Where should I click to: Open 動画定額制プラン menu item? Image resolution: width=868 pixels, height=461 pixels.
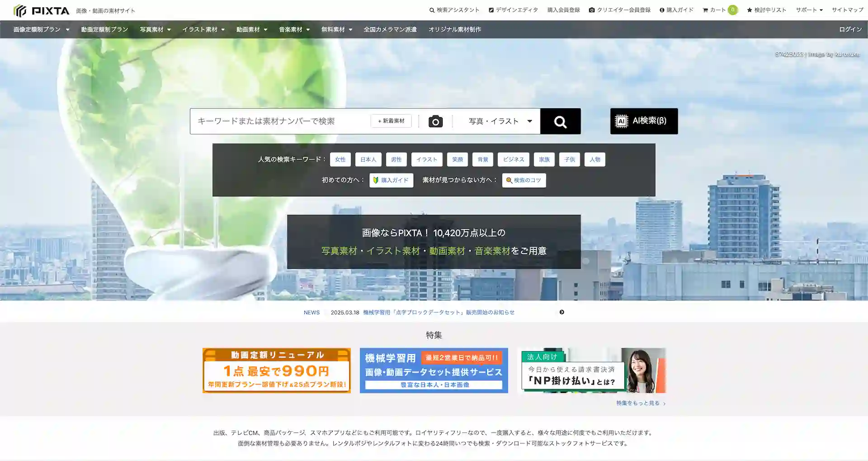(104, 29)
